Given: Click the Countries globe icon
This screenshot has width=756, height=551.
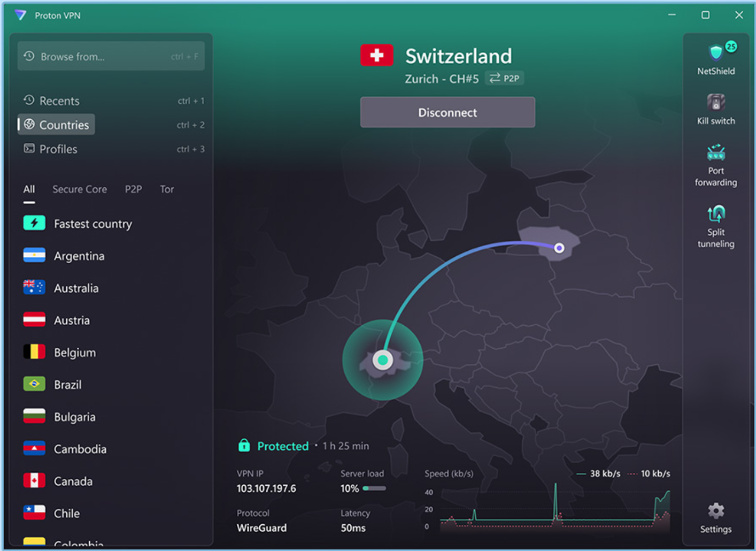Looking at the screenshot, I should coord(29,124).
